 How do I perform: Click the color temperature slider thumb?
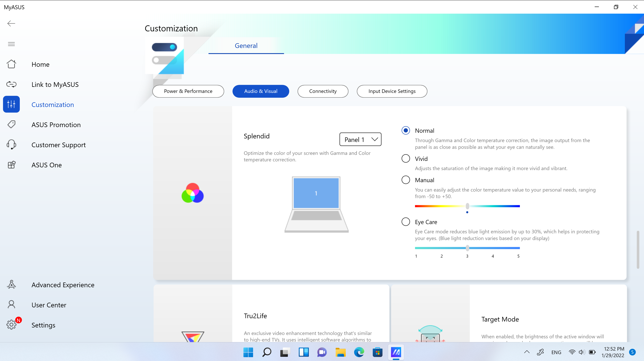pyautogui.click(x=467, y=206)
